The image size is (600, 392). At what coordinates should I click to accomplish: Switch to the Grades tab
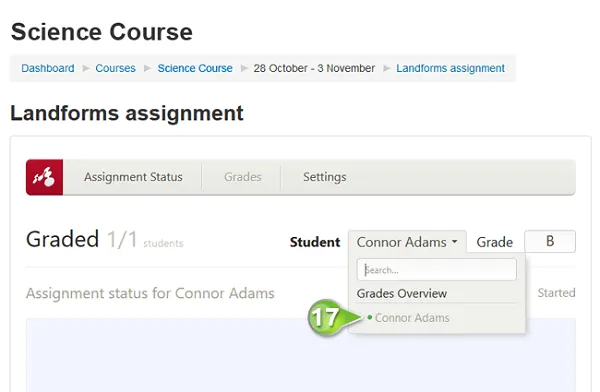(243, 177)
